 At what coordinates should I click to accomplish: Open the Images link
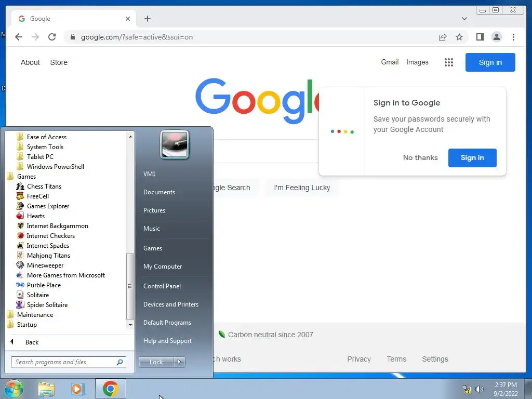[x=417, y=62]
